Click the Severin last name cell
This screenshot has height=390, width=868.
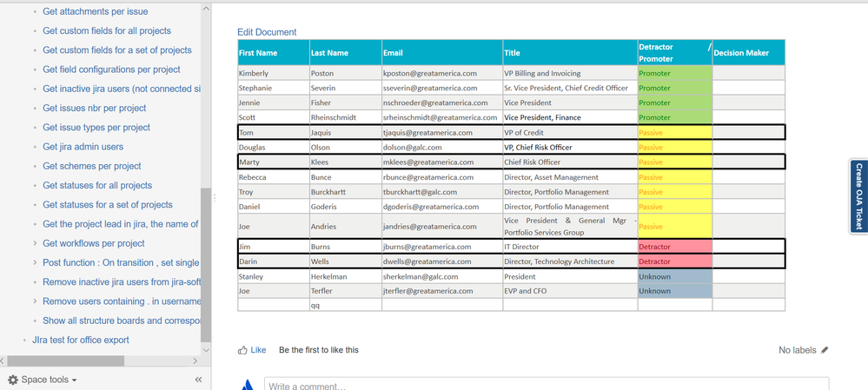point(346,88)
